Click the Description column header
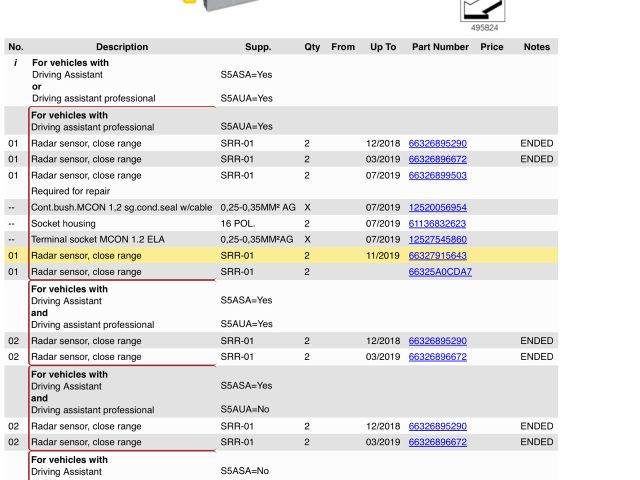 [122, 47]
